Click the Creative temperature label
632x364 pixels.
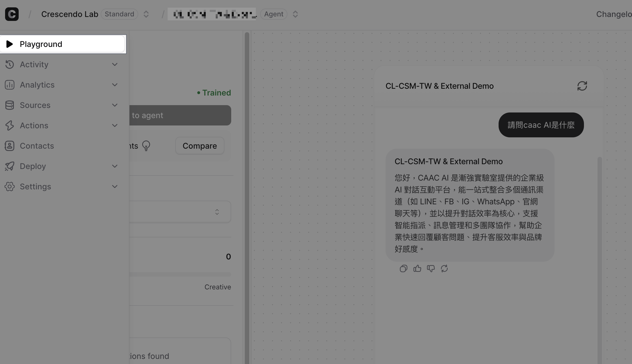pyautogui.click(x=218, y=287)
